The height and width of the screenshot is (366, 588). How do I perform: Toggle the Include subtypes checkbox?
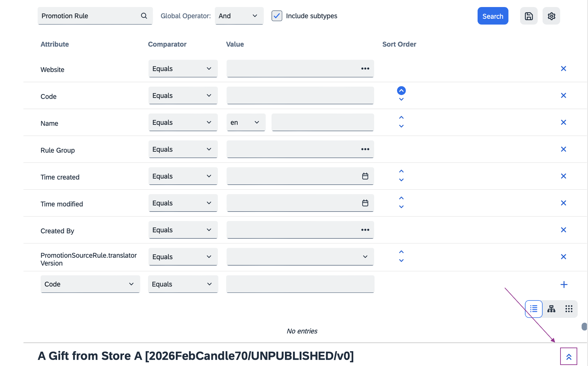[277, 16]
